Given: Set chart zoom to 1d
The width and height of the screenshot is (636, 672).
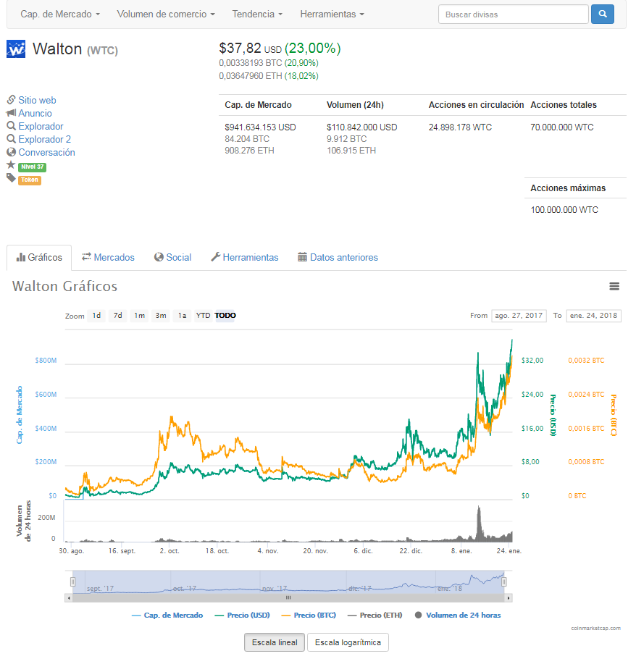Looking at the screenshot, I should [x=97, y=316].
